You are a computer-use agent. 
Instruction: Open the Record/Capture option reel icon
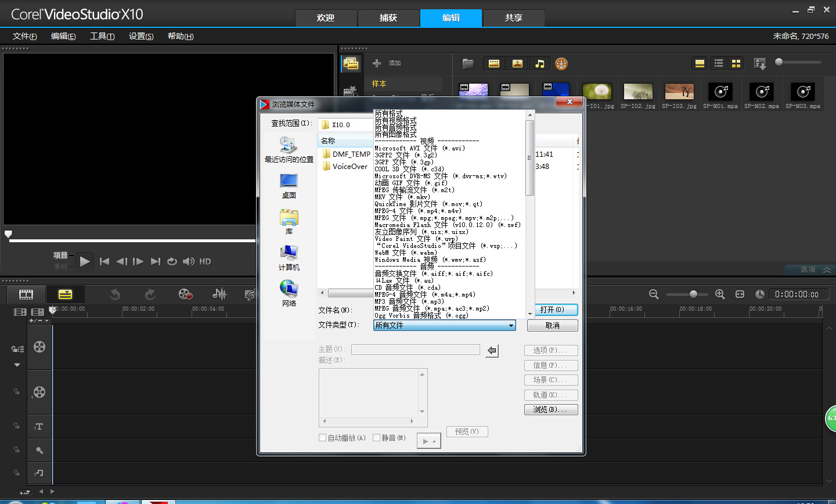[x=185, y=294]
